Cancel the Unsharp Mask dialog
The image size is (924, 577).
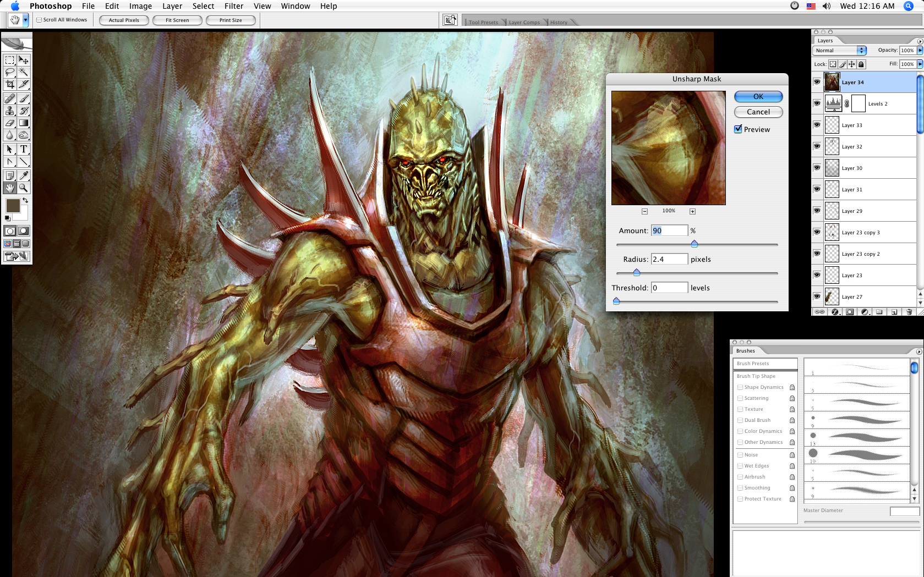pyautogui.click(x=758, y=112)
